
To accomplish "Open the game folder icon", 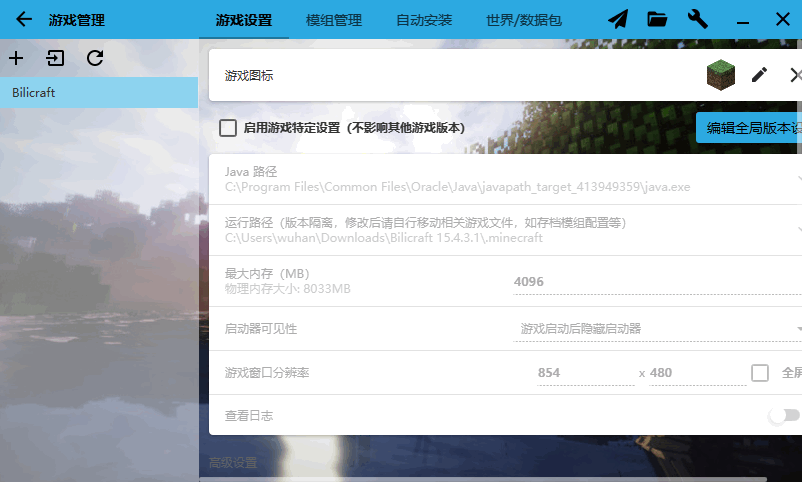I will coord(657,20).
